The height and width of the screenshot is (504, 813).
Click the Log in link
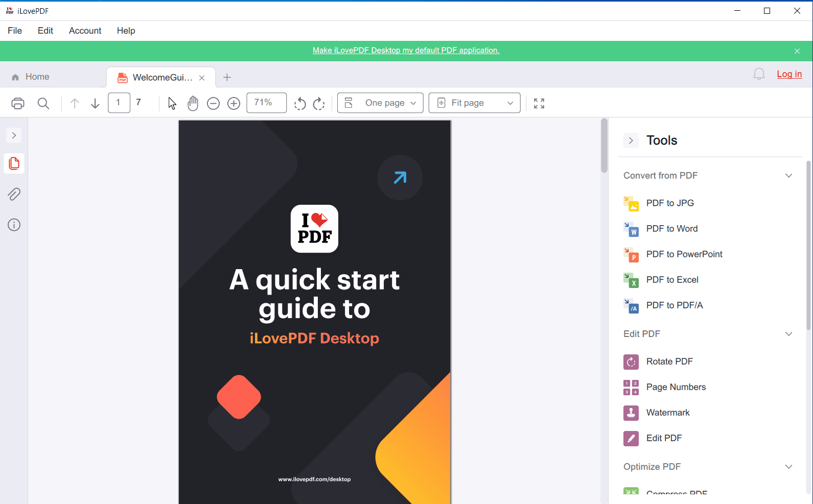(789, 74)
